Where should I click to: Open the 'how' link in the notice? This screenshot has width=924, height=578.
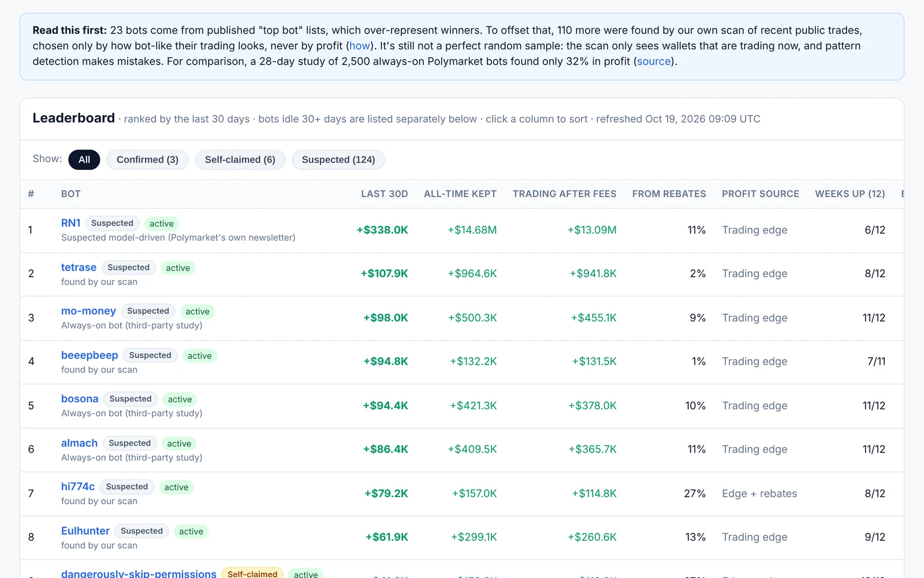point(359,46)
